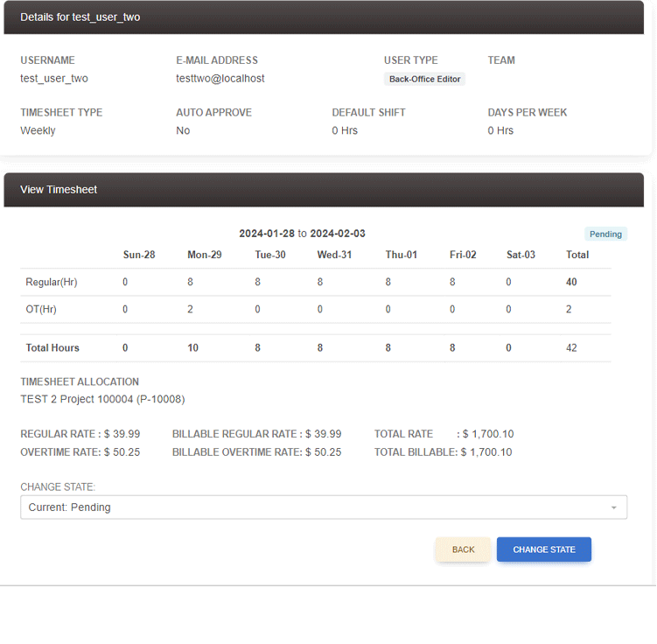Select the email testtwo@localhost text
657x644 pixels.
point(220,79)
